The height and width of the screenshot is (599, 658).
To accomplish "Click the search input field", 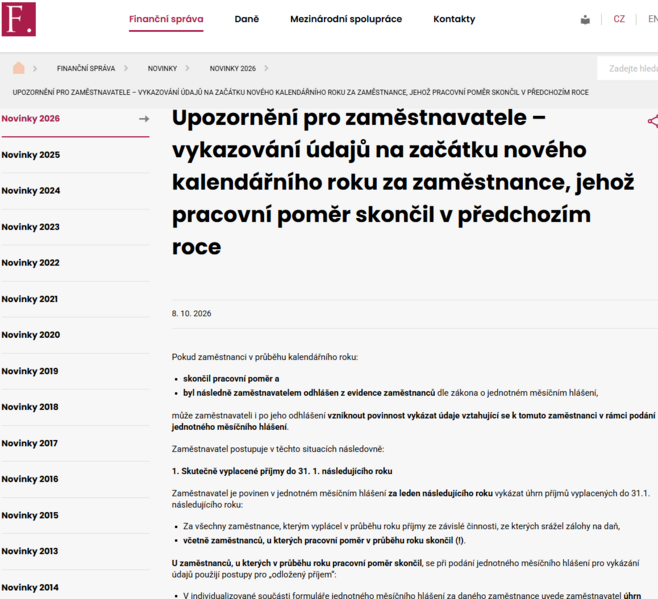I will tap(628, 68).
